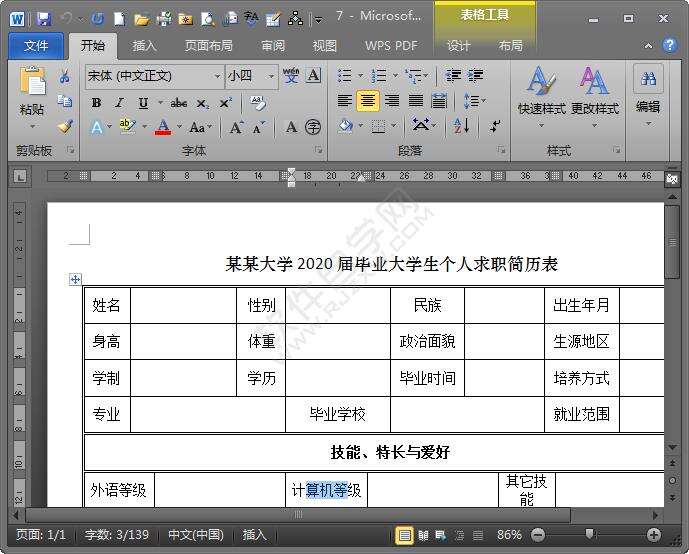Open highlight color dropdown arrow

[x=145, y=127]
